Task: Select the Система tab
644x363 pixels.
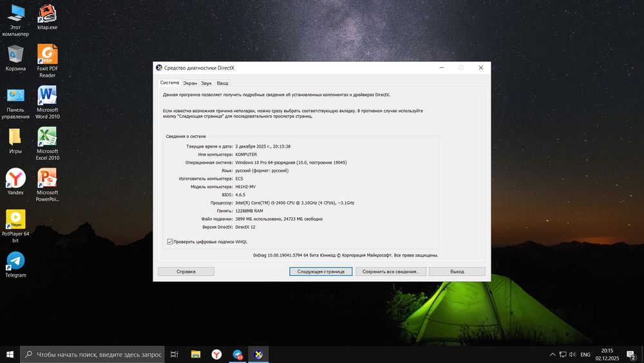Action: [x=169, y=83]
